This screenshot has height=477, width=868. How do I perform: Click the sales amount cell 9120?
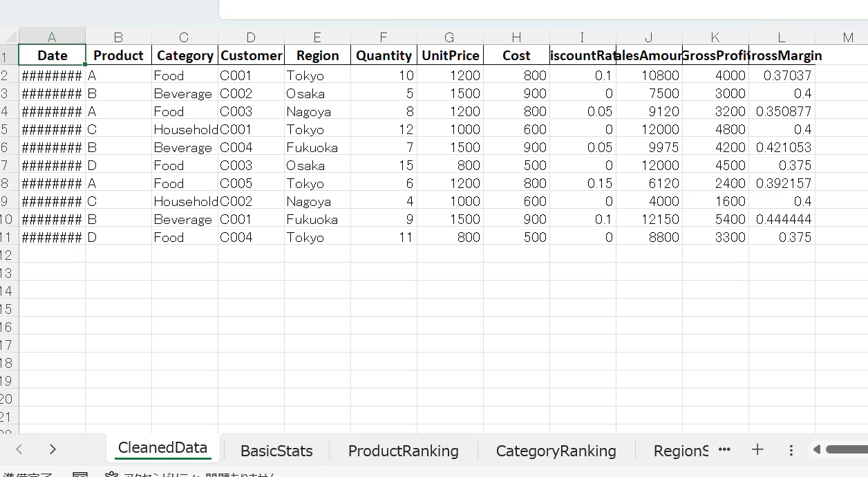click(649, 111)
